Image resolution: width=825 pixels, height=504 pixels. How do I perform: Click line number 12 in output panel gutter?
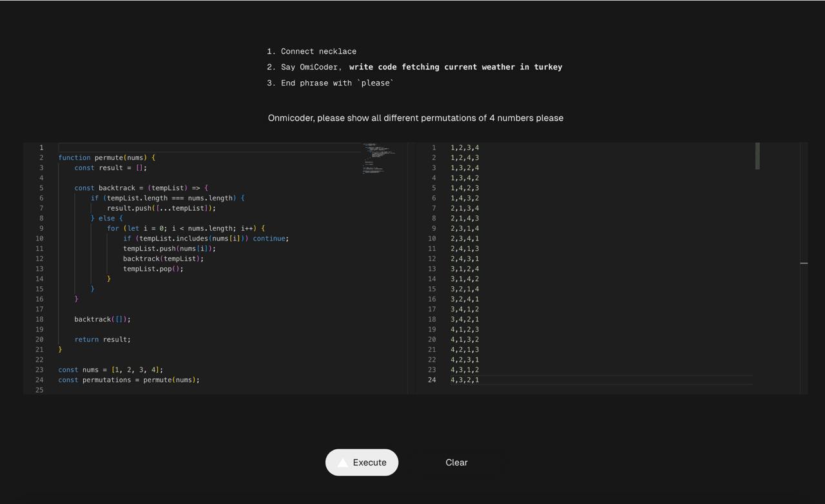point(432,258)
